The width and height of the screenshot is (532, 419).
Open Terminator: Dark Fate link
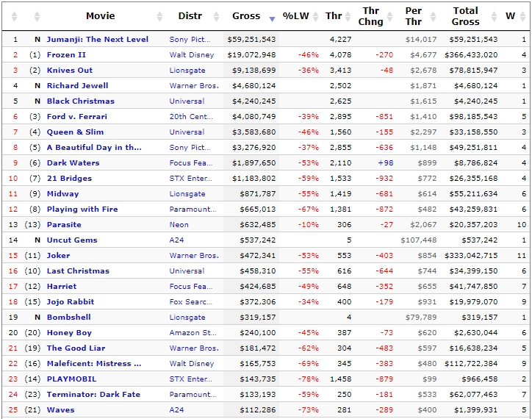coord(93,395)
